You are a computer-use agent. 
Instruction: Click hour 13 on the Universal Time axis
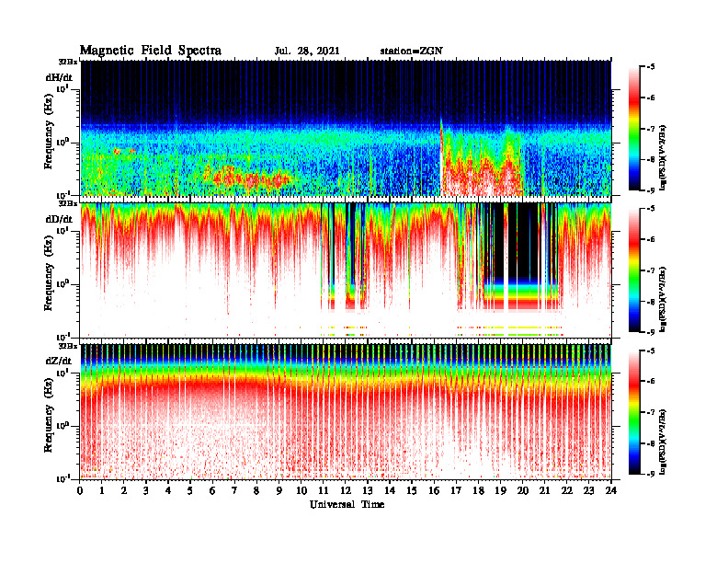[x=368, y=491]
